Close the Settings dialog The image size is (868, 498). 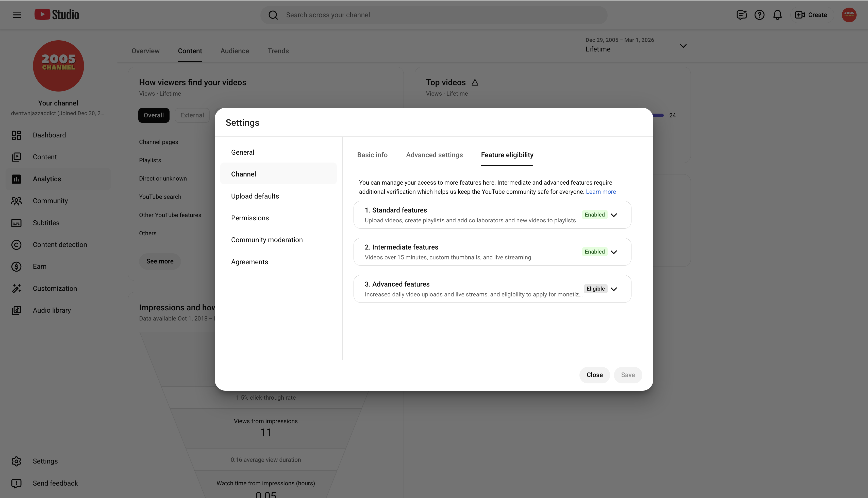(x=594, y=375)
